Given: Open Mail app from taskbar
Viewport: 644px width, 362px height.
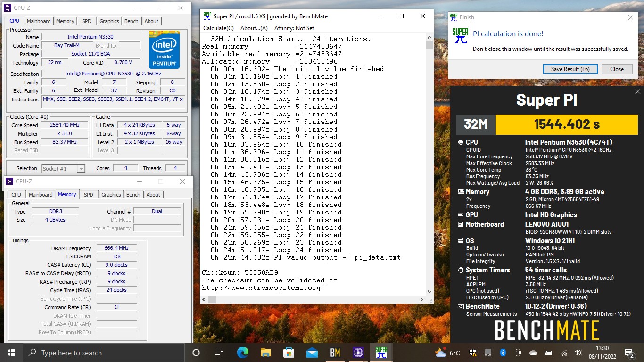Looking at the screenshot, I should 312,353.
